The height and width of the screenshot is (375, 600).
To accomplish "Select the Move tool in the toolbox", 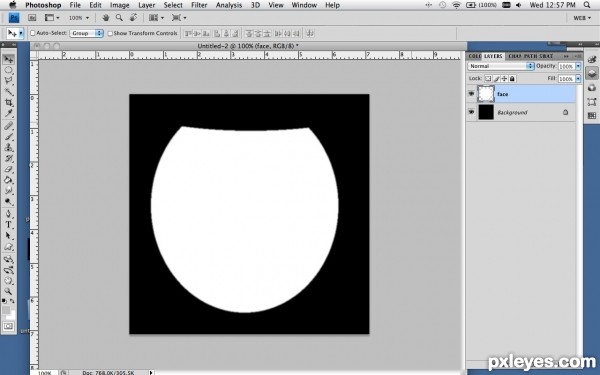I will tap(8, 59).
